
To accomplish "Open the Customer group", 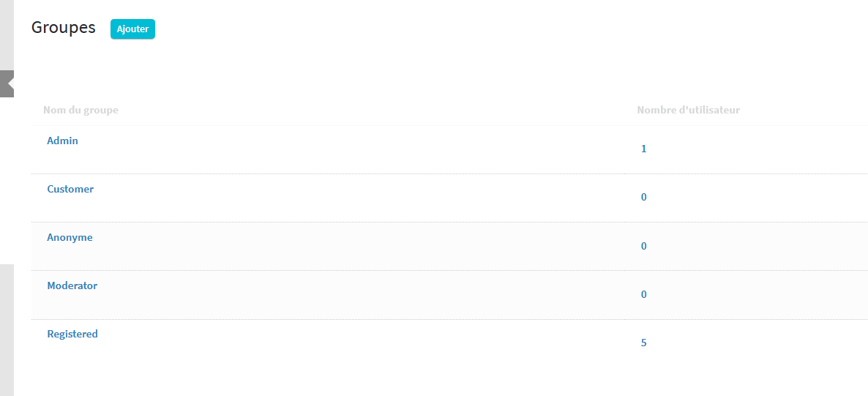I will [x=70, y=189].
